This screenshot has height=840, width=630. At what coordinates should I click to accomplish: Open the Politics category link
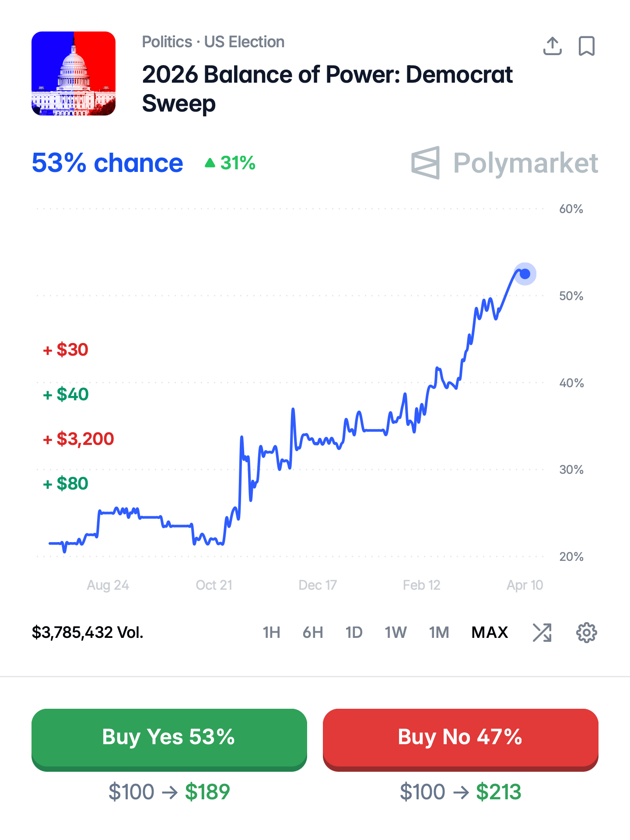[167, 42]
